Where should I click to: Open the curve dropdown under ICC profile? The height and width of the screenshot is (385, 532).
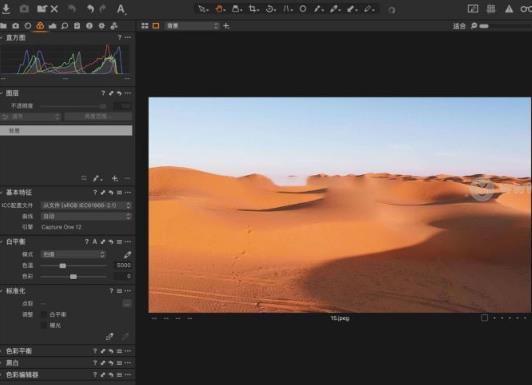click(86, 216)
